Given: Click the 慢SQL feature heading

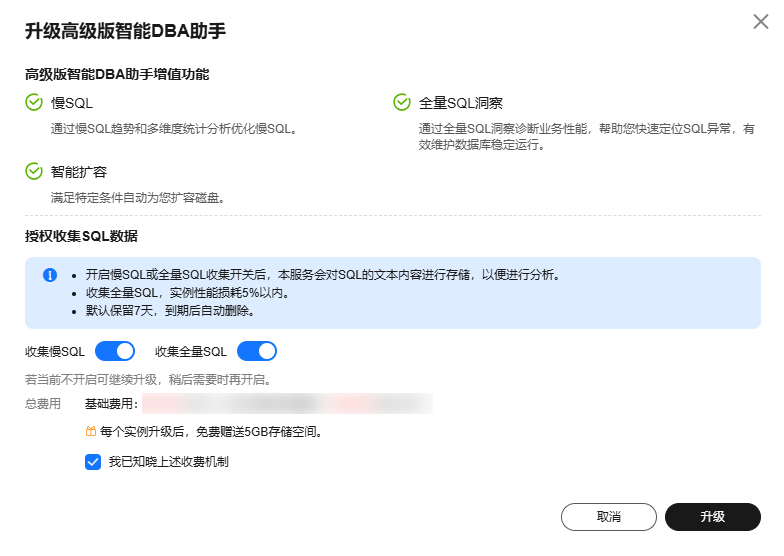Looking at the screenshot, I should pyautogui.click(x=72, y=103).
